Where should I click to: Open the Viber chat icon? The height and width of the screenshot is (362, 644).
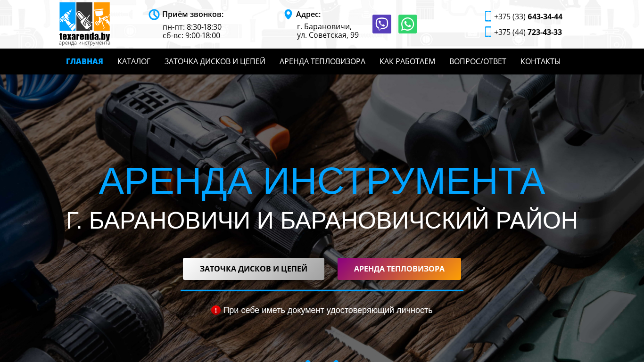(x=382, y=24)
